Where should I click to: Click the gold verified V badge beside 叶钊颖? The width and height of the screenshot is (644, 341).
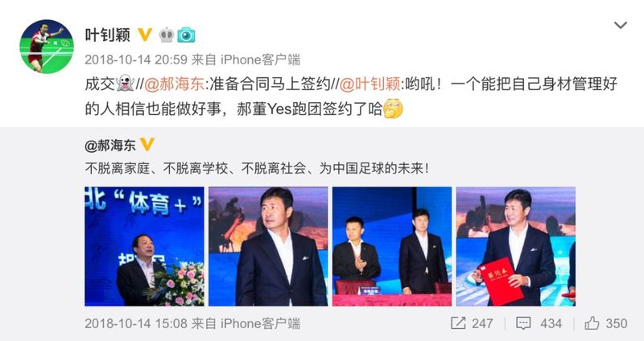pyautogui.click(x=145, y=35)
